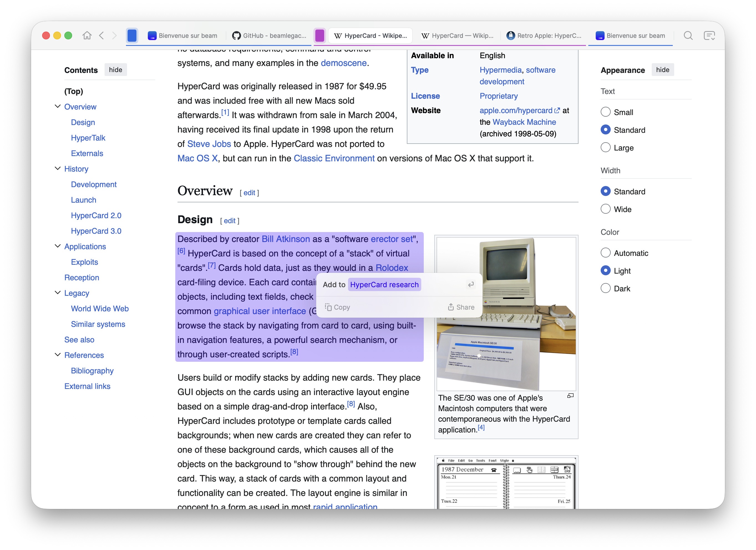
Task: Click the HyperCard research note field
Action: coord(384,284)
